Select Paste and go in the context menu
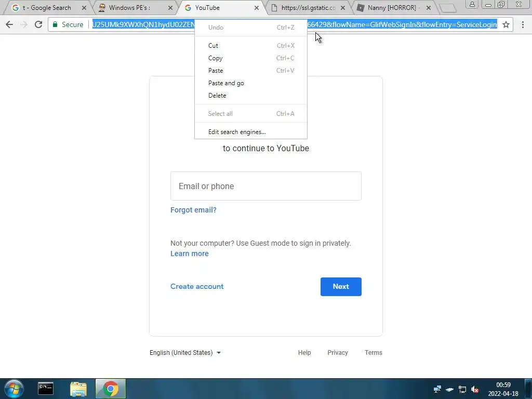Screen dimensions: 532x399 coord(251,83)
